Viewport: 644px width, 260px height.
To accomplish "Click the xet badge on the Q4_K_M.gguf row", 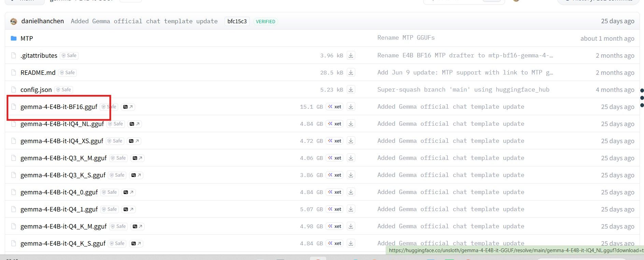I will point(335,226).
